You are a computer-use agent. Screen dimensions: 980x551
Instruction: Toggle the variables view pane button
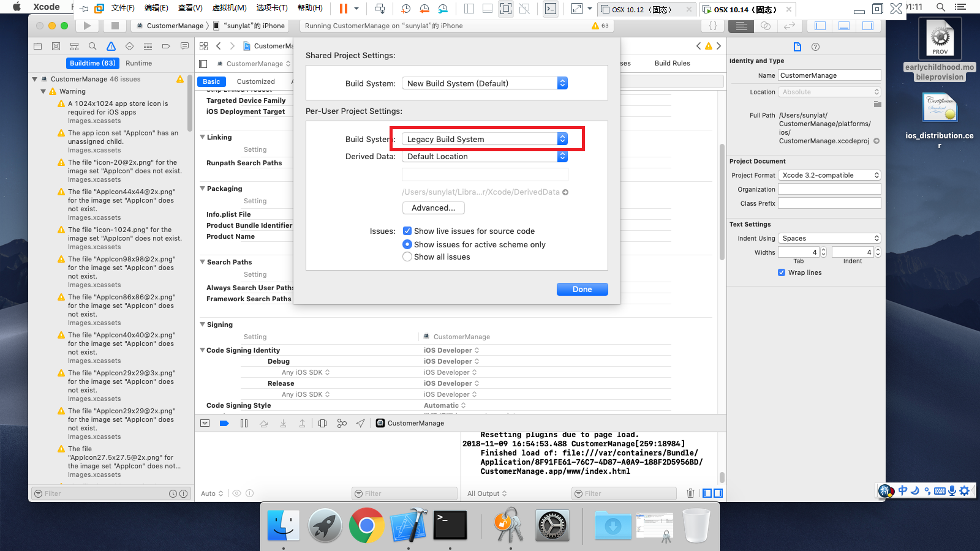pyautogui.click(x=707, y=493)
